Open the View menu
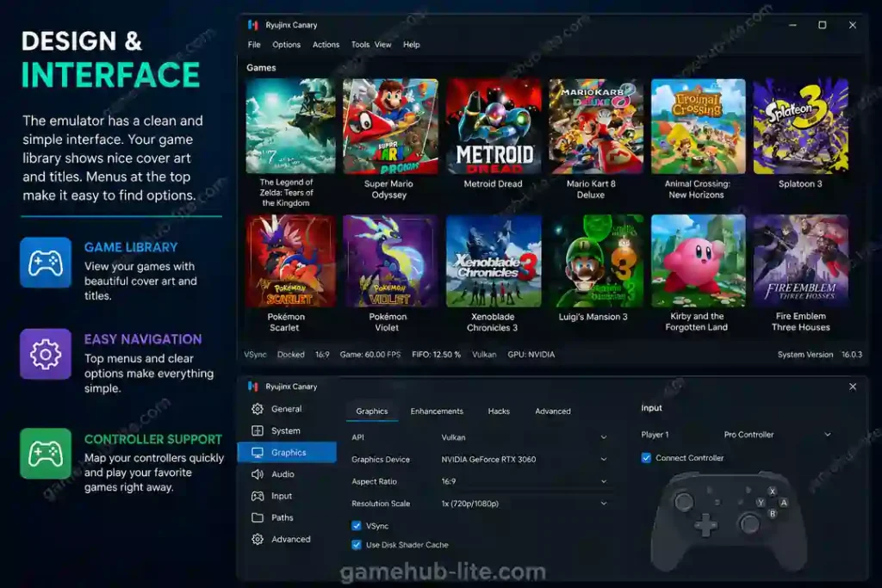The height and width of the screenshot is (588, 882). (383, 45)
